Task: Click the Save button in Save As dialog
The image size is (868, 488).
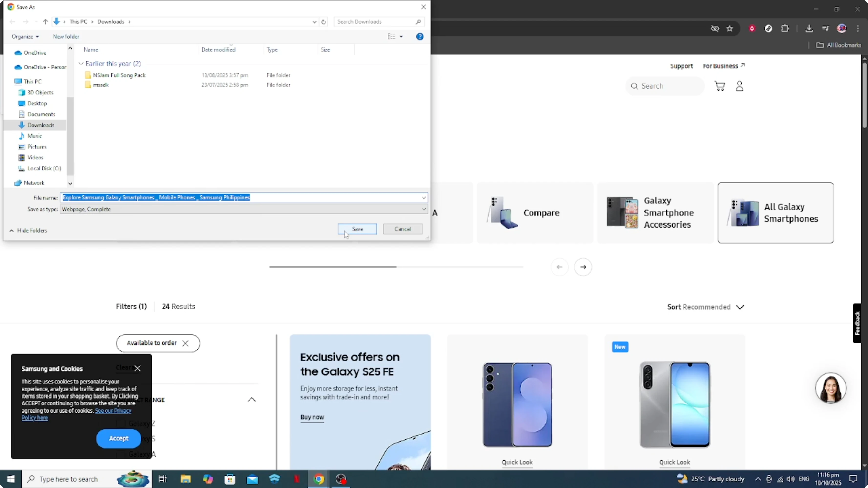Action: coord(357,229)
